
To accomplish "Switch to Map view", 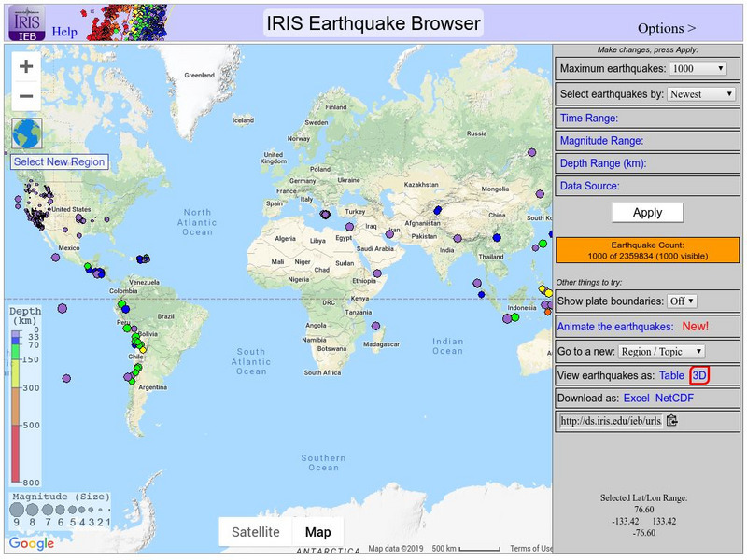I will click(x=318, y=532).
